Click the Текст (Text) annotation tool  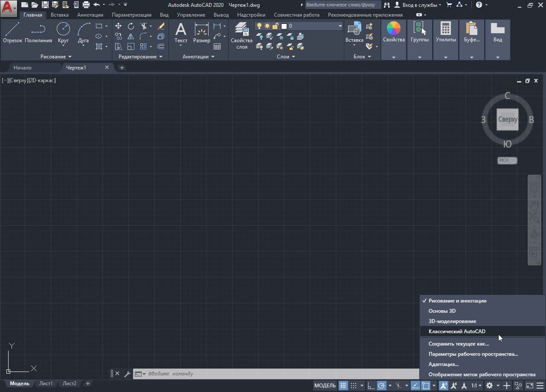tap(181, 32)
